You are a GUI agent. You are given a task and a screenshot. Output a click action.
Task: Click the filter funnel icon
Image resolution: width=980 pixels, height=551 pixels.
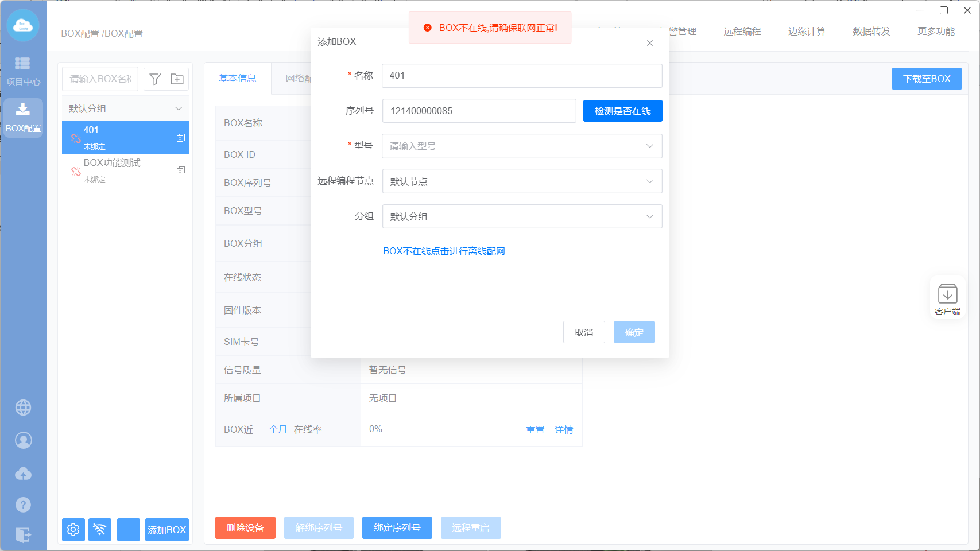(x=155, y=79)
